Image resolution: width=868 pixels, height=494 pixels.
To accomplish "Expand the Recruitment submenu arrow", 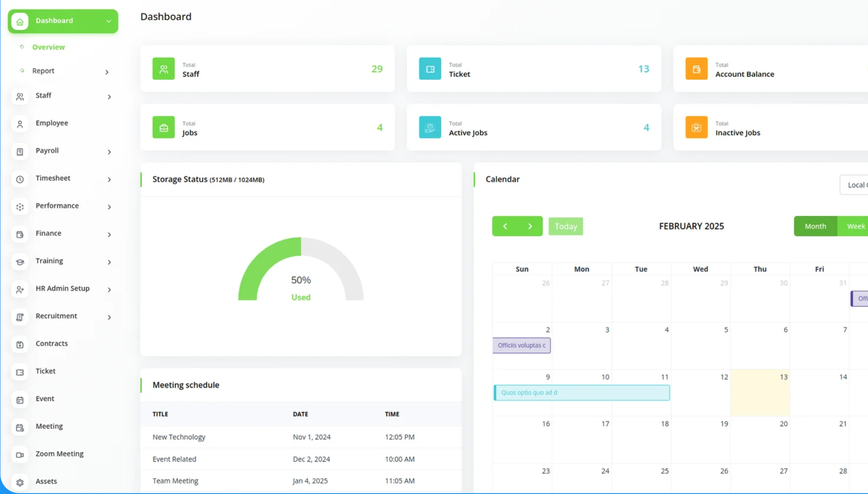I will pos(109,318).
